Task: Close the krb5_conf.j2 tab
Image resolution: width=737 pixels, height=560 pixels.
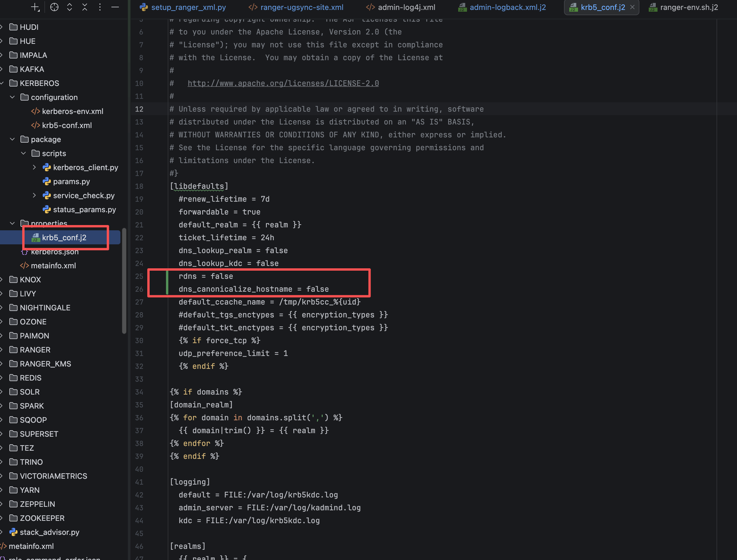Action: 632,7
